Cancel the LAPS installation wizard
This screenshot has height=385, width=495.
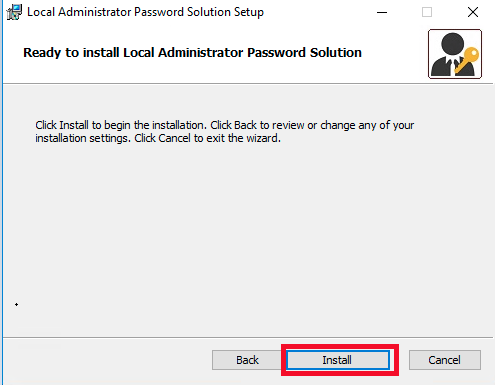click(445, 360)
